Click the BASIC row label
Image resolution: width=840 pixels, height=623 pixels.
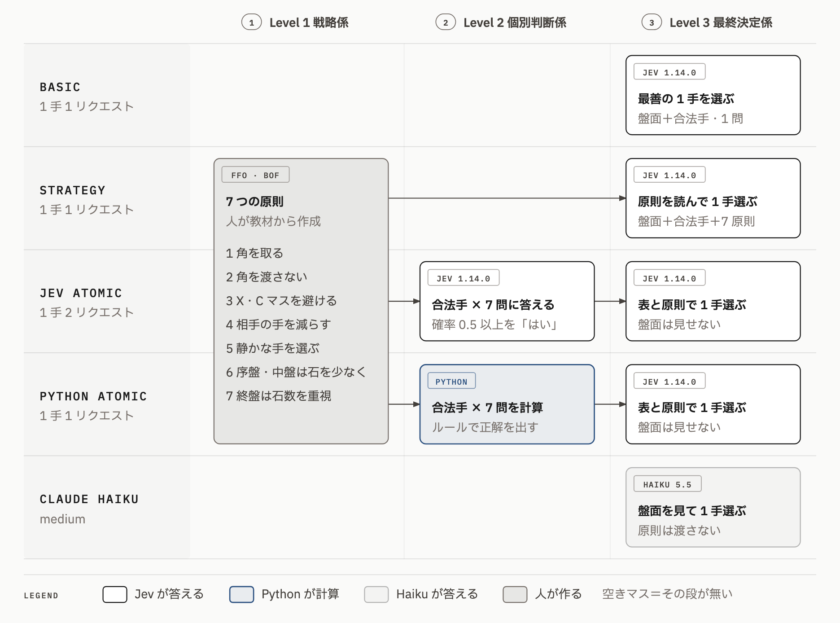60,87
